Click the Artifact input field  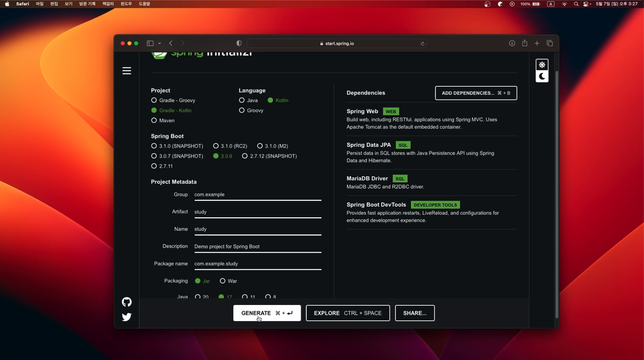coord(258,212)
